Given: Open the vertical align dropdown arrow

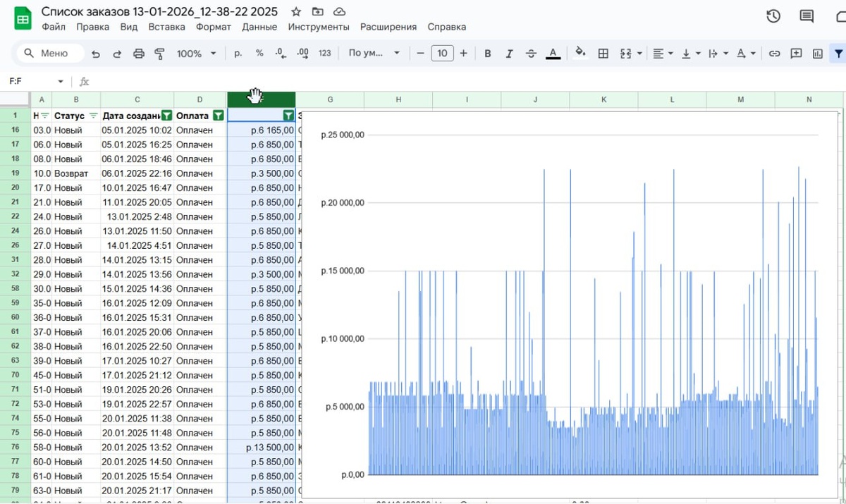Looking at the screenshot, I should pos(698,54).
